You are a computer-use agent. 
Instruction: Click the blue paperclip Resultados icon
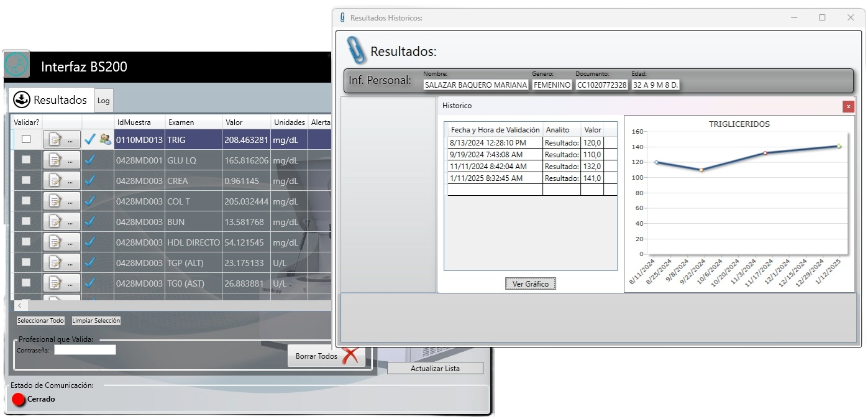[x=356, y=50]
